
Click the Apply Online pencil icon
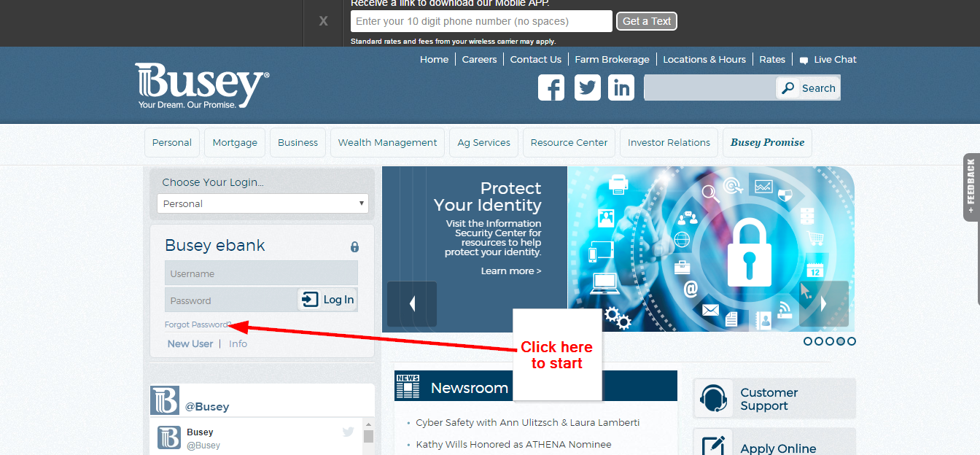click(x=713, y=446)
